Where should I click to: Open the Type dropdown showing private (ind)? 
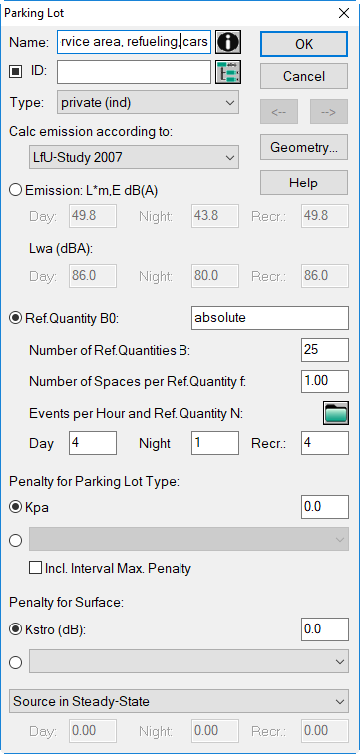(x=148, y=102)
